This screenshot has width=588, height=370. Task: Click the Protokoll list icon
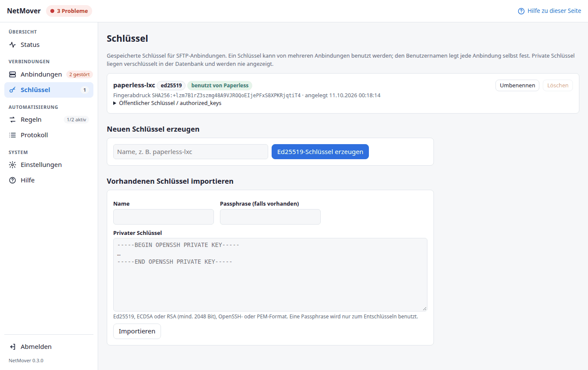tap(12, 135)
